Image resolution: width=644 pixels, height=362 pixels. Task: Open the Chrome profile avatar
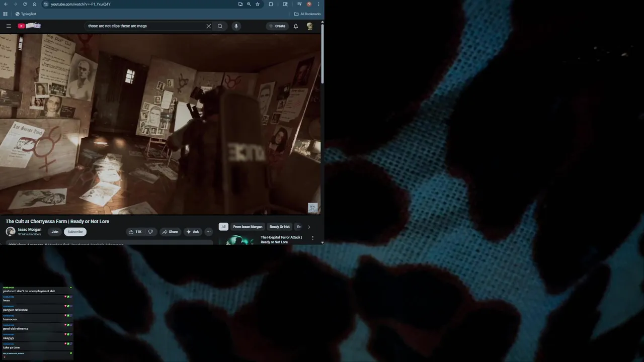309,4
